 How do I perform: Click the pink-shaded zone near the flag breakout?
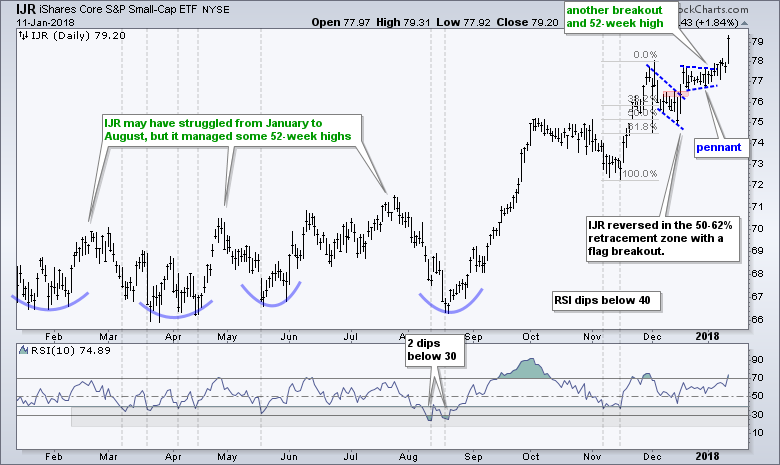(677, 93)
